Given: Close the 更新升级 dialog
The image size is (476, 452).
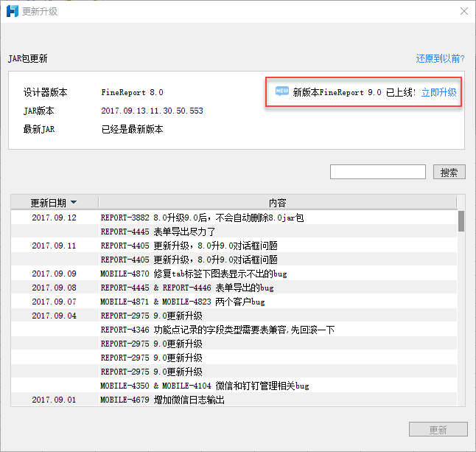Looking at the screenshot, I should click(464, 11).
